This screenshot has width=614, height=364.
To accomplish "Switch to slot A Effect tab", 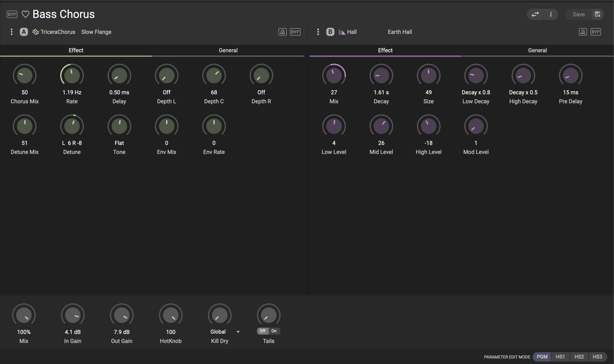I will pyautogui.click(x=76, y=50).
